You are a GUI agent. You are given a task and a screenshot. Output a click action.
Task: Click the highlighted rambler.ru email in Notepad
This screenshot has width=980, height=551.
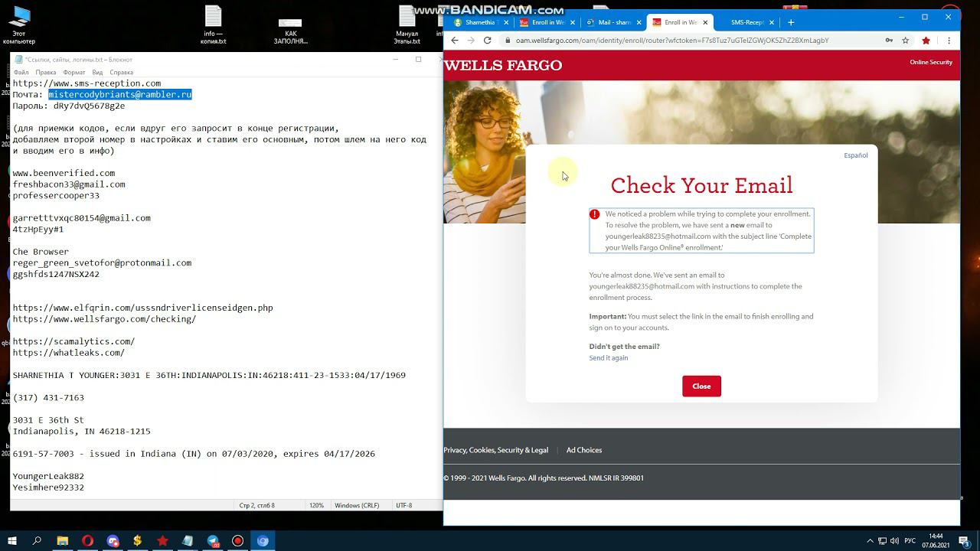(x=119, y=94)
